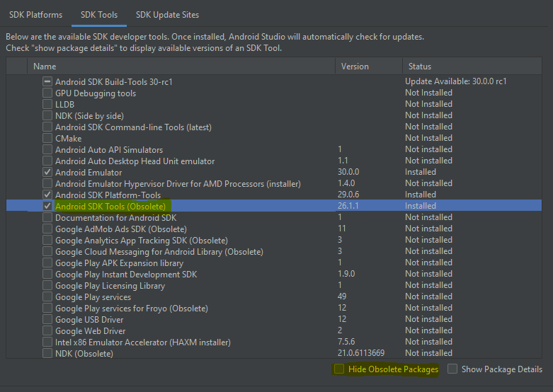
Task: Tick Google Play services for Froyo checkbox
Action: (x=47, y=308)
